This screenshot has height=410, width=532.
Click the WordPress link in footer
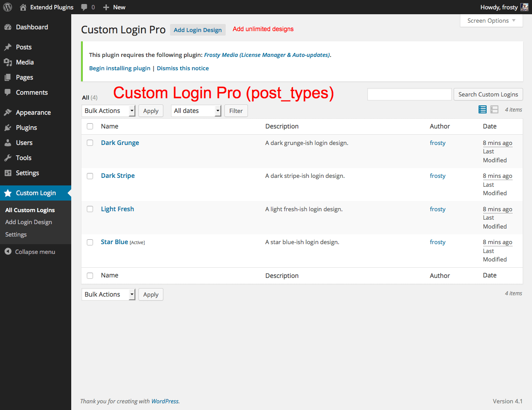pyautogui.click(x=165, y=401)
